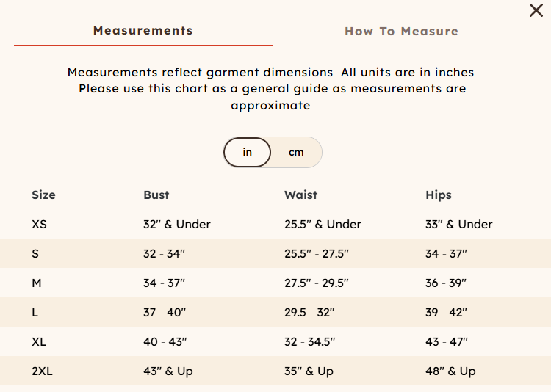This screenshot has height=392, width=551.
Task: Select the XL size row label
Action: point(39,342)
